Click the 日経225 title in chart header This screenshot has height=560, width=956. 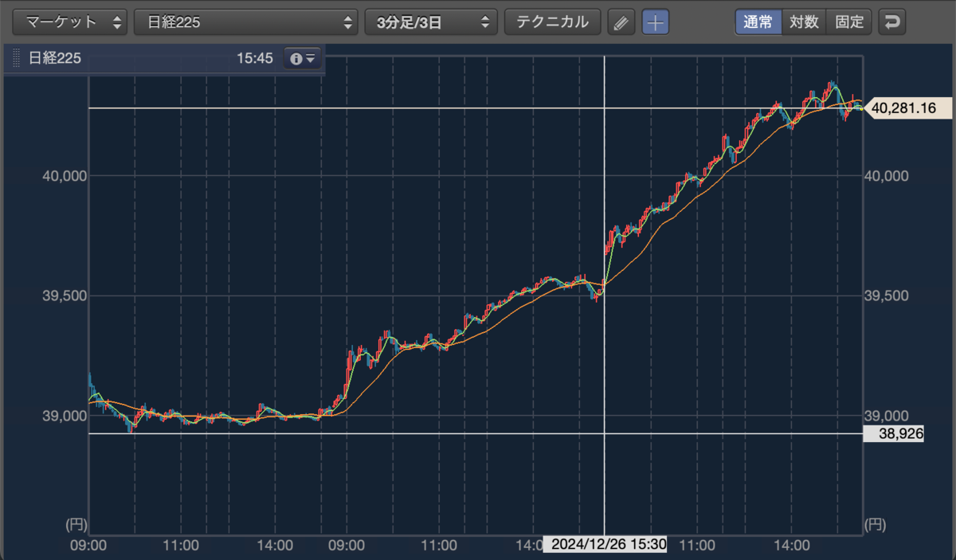55,58
